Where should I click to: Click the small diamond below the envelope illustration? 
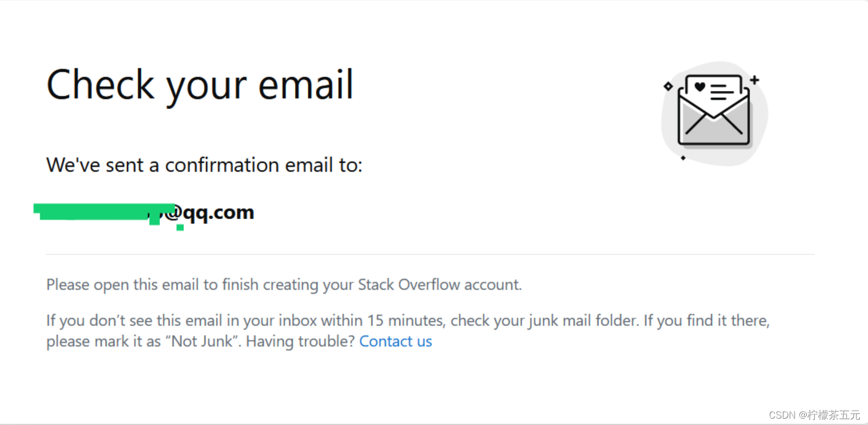pos(683,157)
